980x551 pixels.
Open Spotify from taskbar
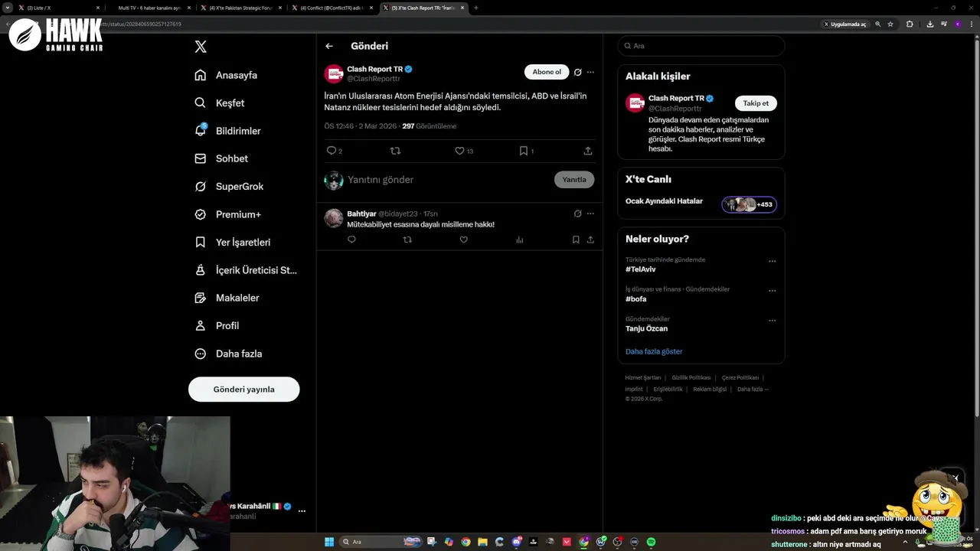(651, 542)
